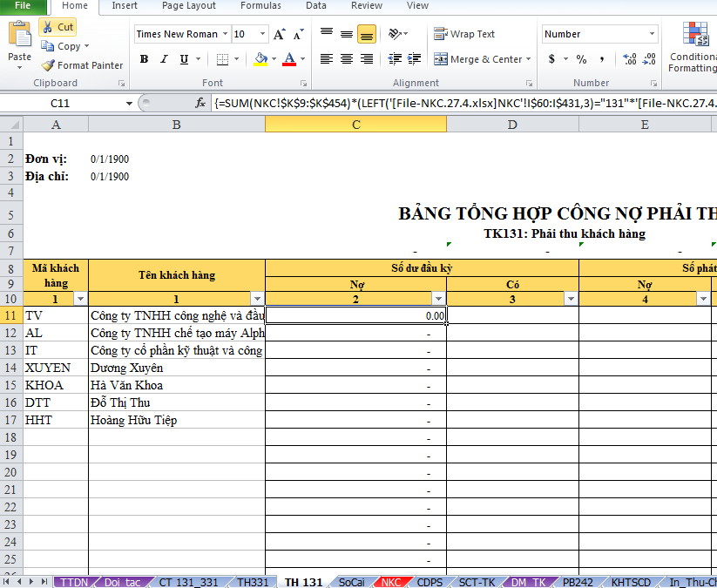
Task: Click the Copy icon
Action: coord(48,45)
